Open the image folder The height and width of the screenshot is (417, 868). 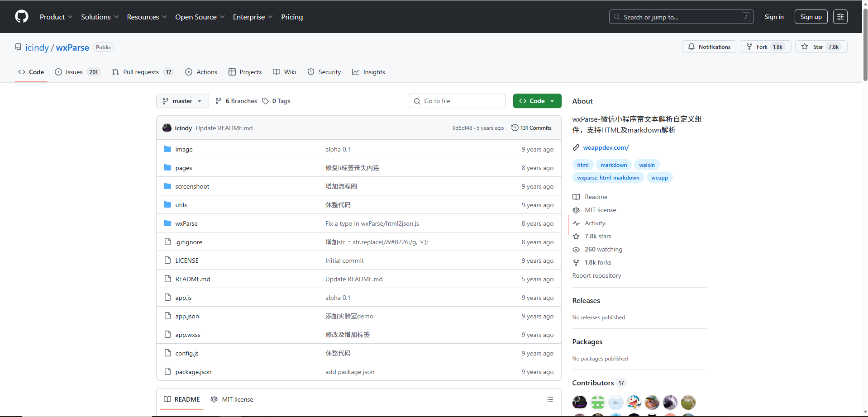[184, 149]
